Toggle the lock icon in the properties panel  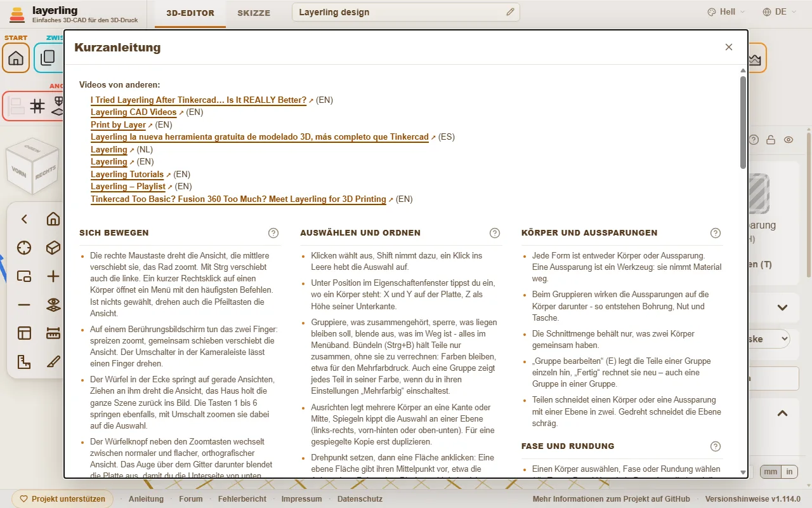(x=771, y=140)
